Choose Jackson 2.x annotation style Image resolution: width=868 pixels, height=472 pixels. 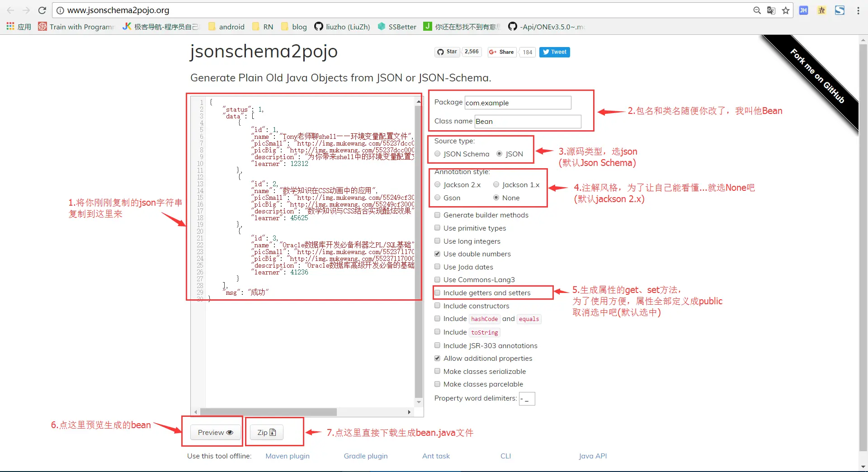[x=437, y=184]
